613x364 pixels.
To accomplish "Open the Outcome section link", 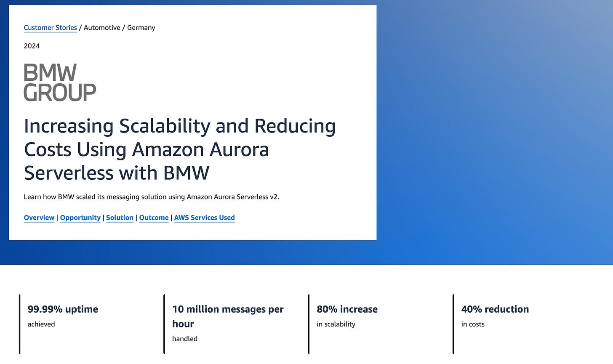I will 154,218.
